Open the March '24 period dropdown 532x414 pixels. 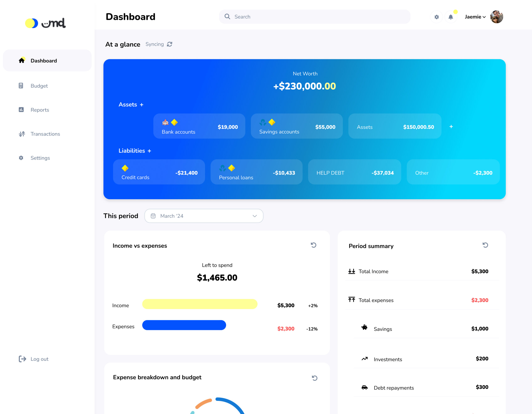tap(204, 216)
